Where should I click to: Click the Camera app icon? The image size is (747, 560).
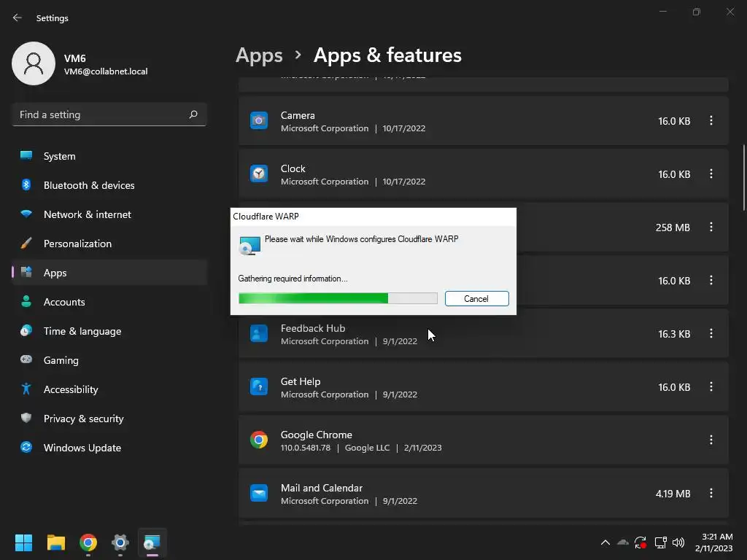coord(259,121)
